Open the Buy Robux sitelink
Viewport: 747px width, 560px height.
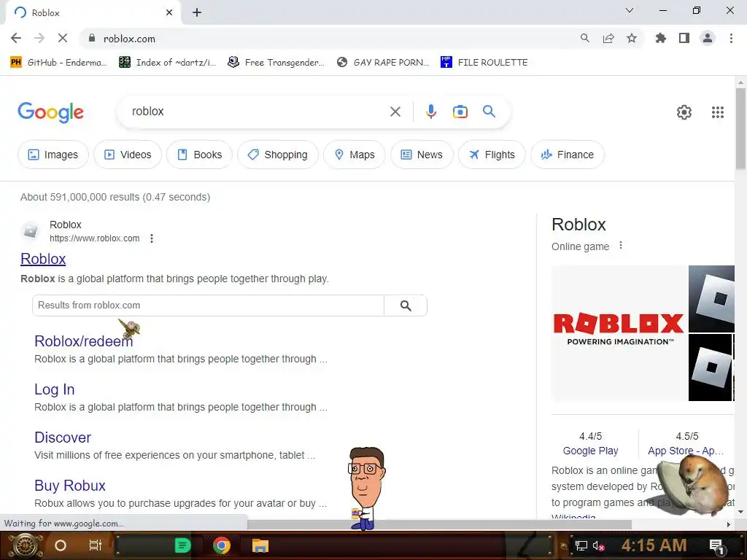pos(69,486)
